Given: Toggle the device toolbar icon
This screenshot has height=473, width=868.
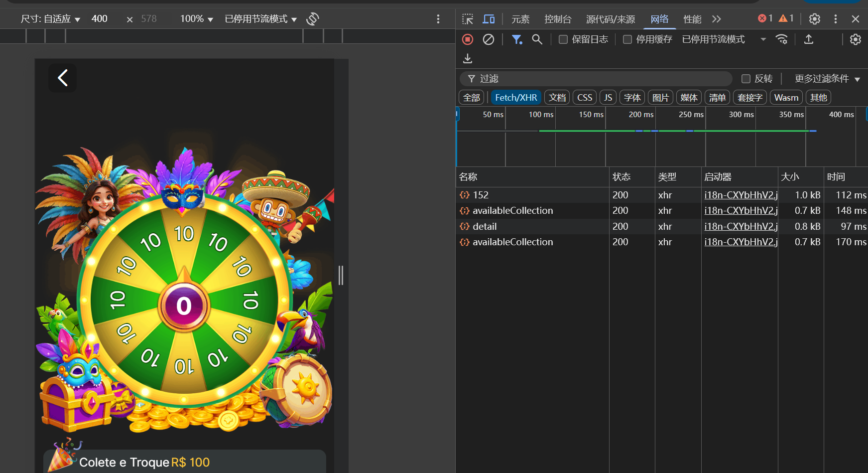Looking at the screenshot, I should tap(489, 19).
